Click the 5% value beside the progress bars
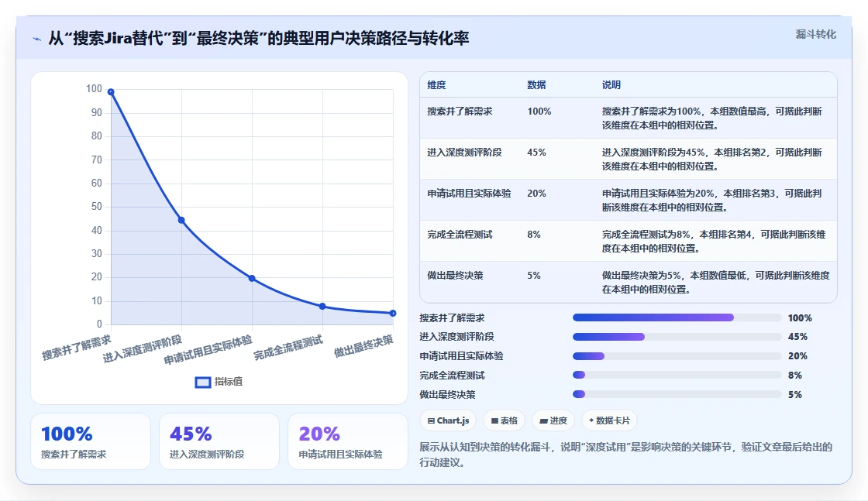 pos(795,395)
